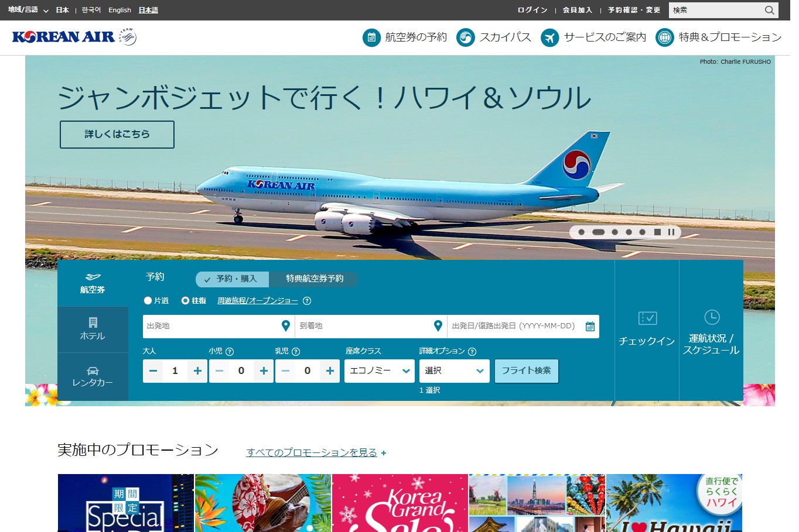Stop the banner slideshow with square button
Screen dimensions: 799x532
click(x=657, y=232)
